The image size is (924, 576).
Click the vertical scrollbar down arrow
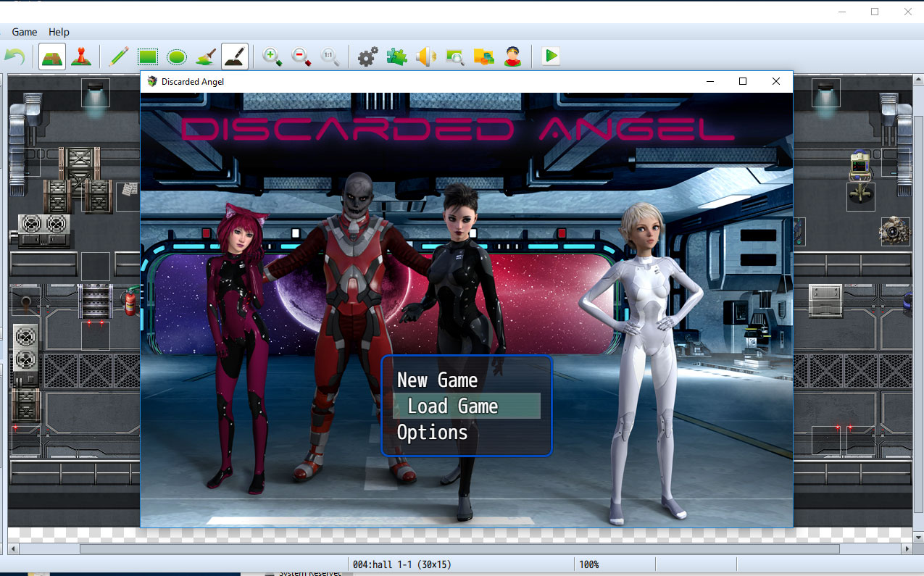[x=918, y=537]
